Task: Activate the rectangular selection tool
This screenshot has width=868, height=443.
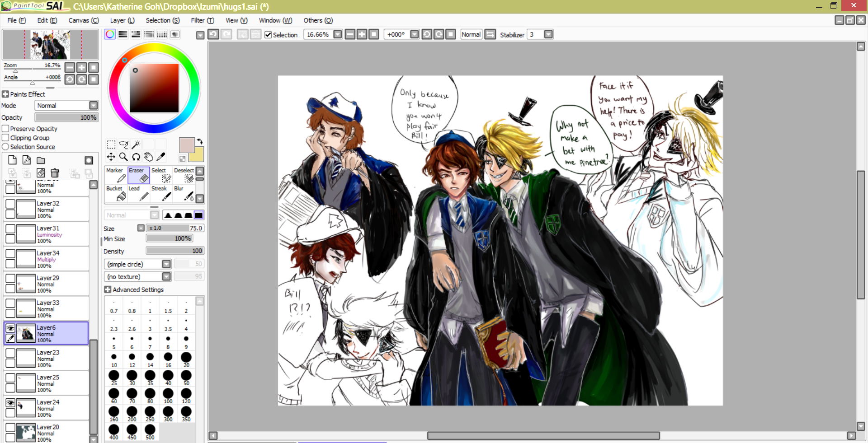Action: pyautogui.click(x=111, y=145)
